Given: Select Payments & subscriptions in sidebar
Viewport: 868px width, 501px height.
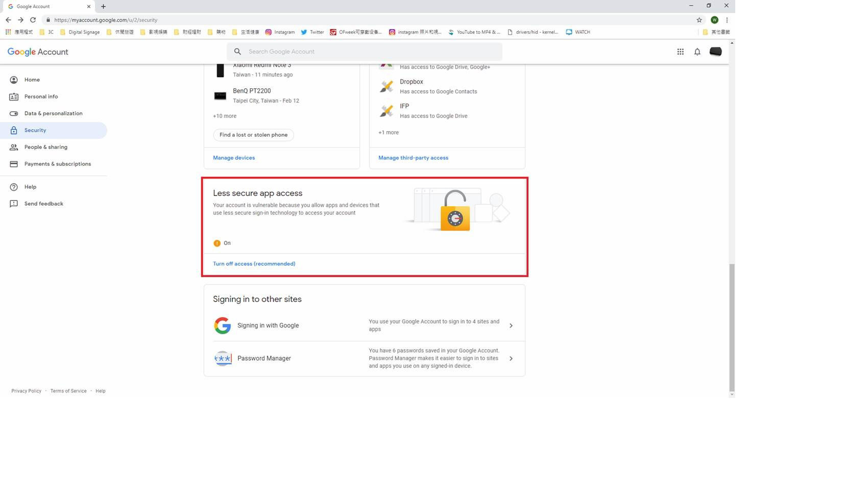Looking at the screenshot, I should click(57, 164).
